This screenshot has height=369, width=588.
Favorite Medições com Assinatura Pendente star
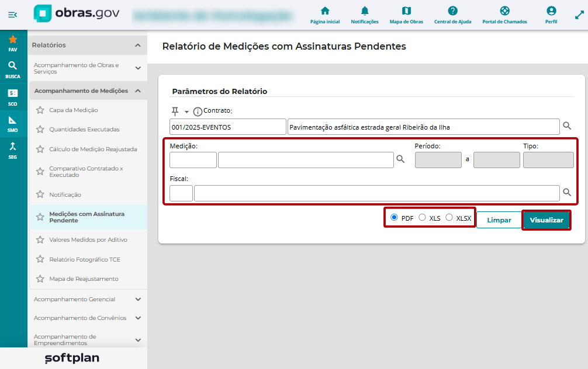[40, 217]
